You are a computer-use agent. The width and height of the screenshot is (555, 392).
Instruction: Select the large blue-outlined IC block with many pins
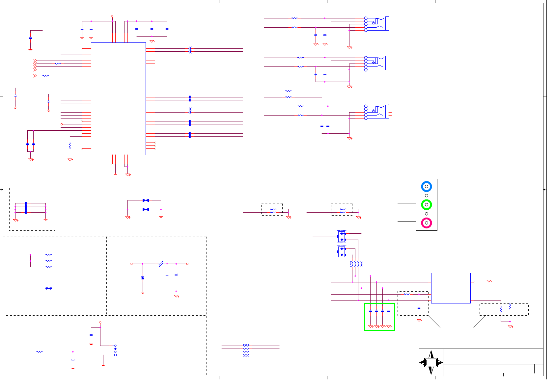click(118, 98)
